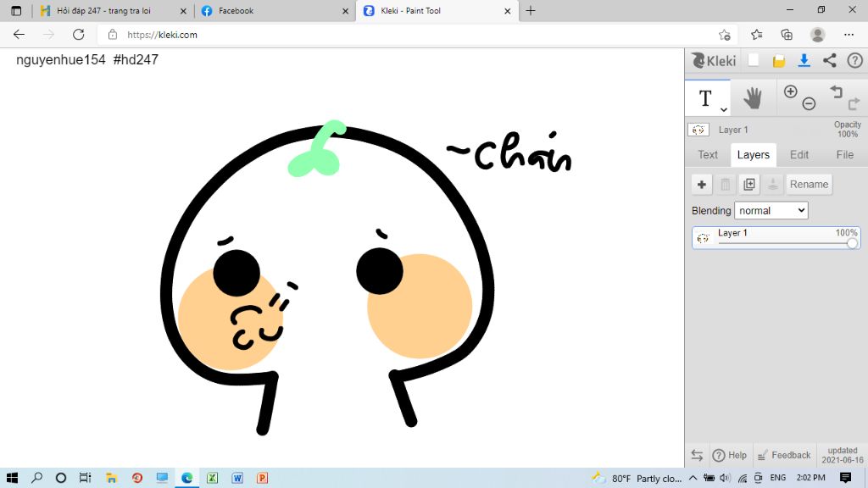Open File Explorer from the taskbar
Image resolution: width=868 pixels, height=488 pixels.
click(111, 478)
